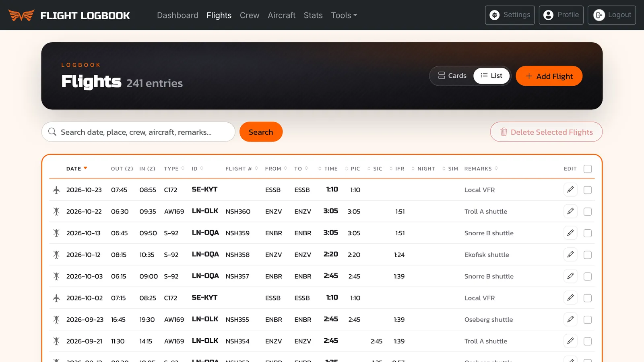The height and width of the screenshot is (362, 644).
Task: Edit the 2026-10-22 Troll A shuttle flight
Action: point(570,211)
